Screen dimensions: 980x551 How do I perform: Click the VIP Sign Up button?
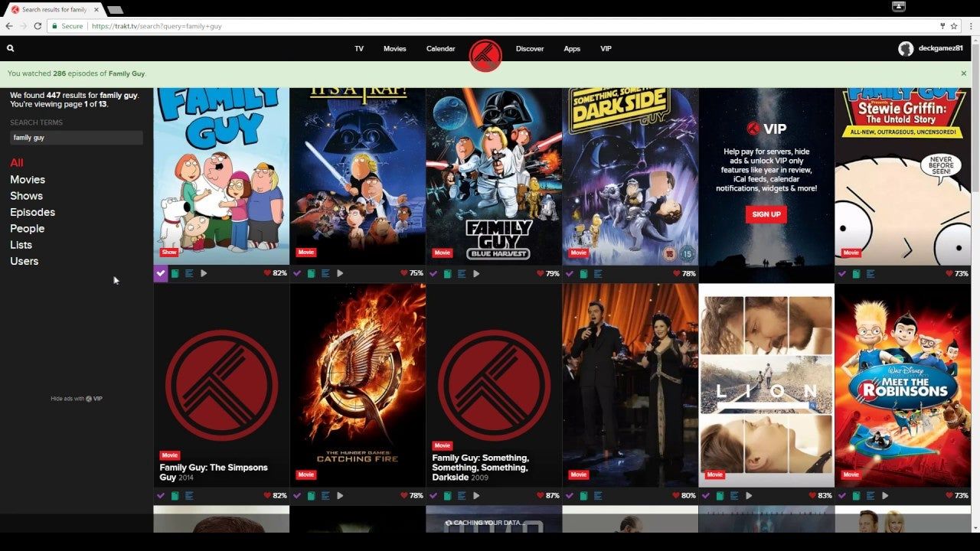pos(766,214)
